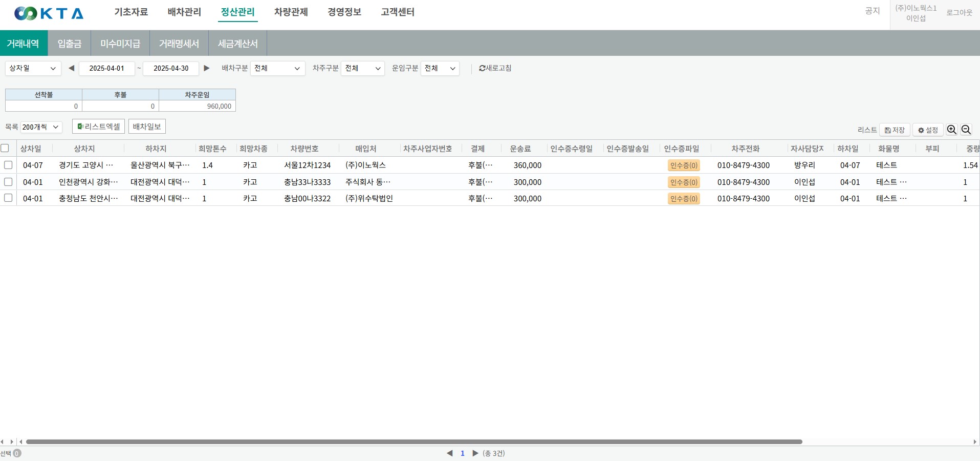Viewport: 980px width, 461px height.
Task: Open the 배차구분 dropdown
Action: tap(277, 68)
